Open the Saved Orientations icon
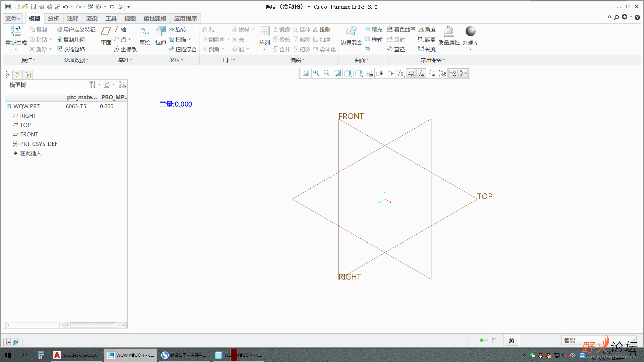 tap(359, 73)
